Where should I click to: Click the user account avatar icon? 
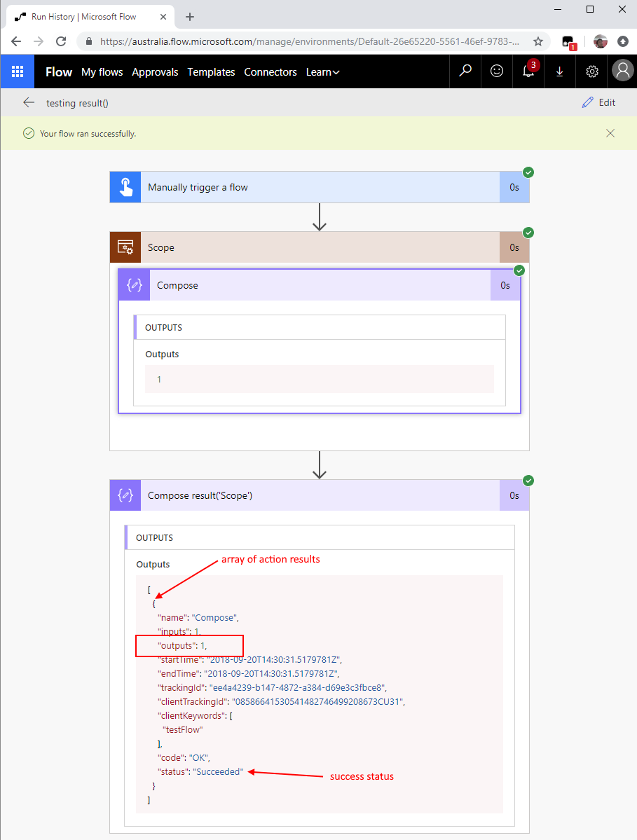click(622, 71)
